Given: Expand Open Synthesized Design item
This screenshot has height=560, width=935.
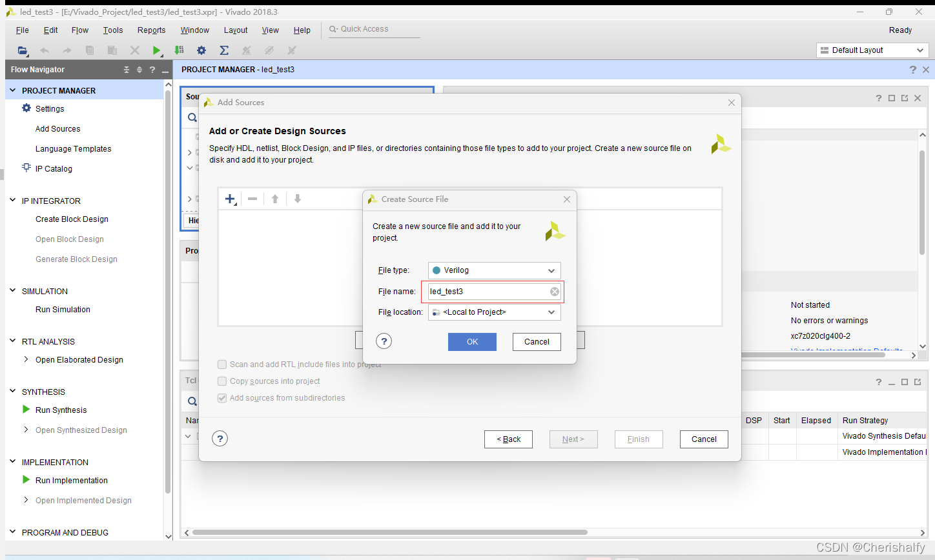Looking at the screenshot, I should pyautogui.click(x=26, y=430).
